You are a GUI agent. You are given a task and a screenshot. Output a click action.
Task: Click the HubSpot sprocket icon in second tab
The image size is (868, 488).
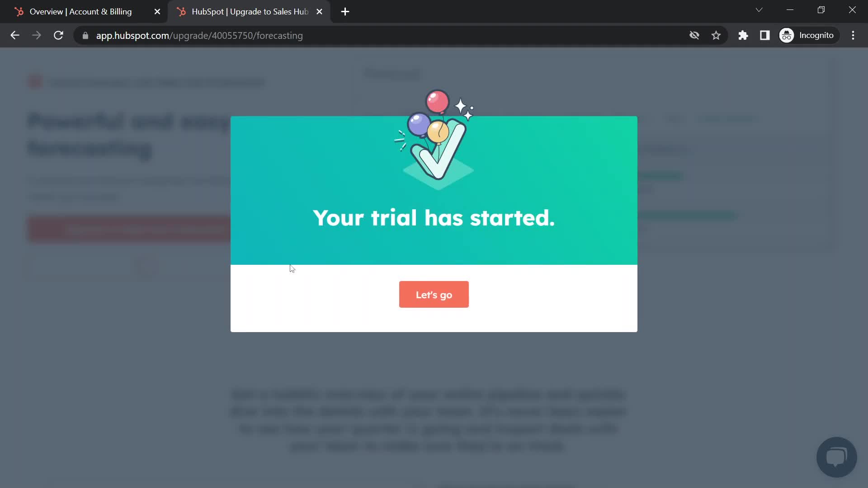coord(183,11)
